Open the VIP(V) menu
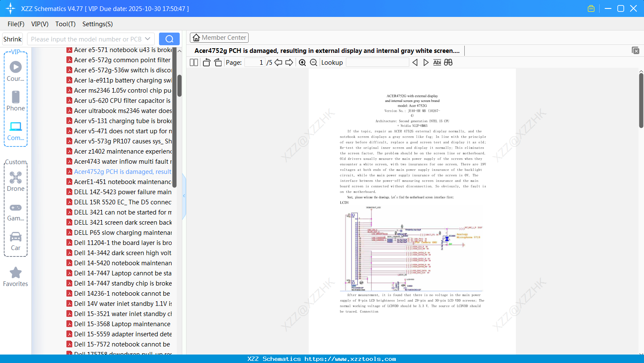The width and height of the screenshot is (644, 363). (x=40, y=24)
